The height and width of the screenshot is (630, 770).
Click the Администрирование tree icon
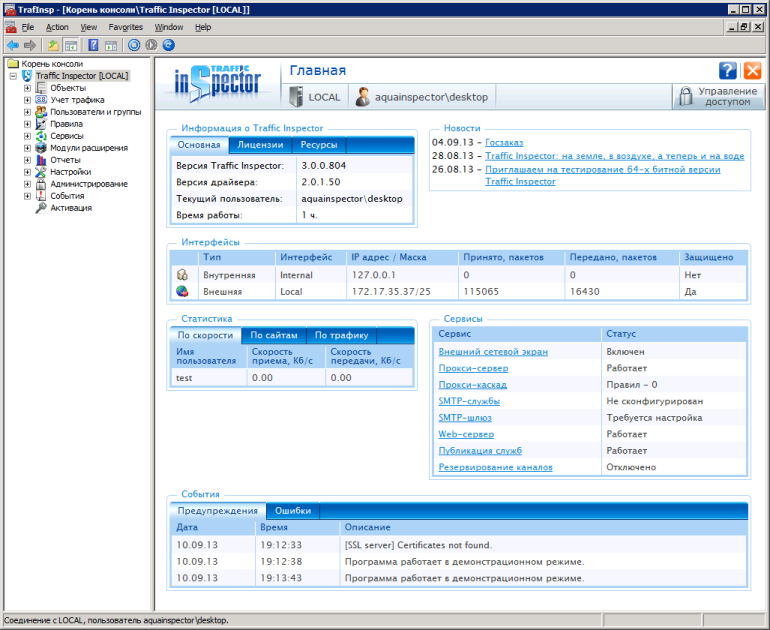pos(41,184)
